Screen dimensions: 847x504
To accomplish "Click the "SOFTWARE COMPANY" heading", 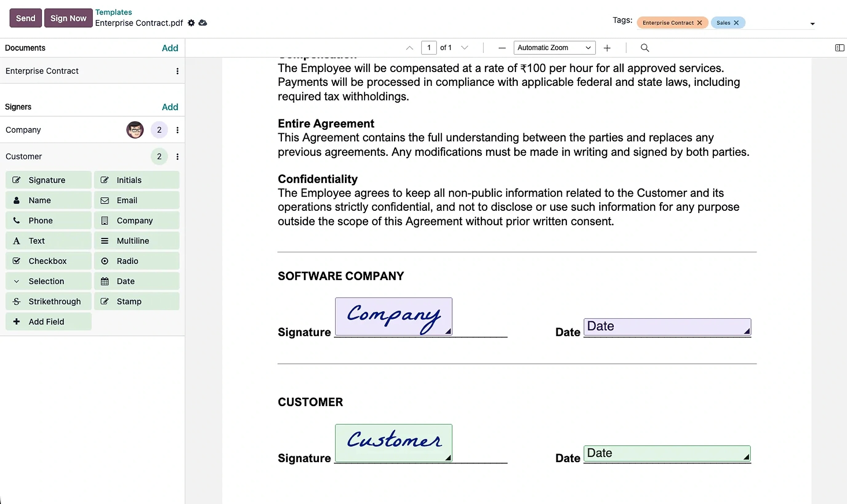I will pyautogui.click(x=341, y=276).
